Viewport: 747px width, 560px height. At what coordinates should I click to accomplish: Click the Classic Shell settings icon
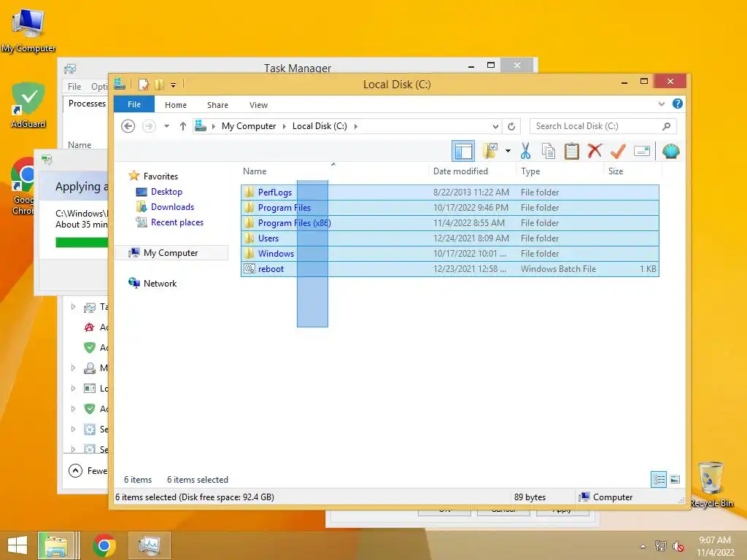click(x=671, y=152)
